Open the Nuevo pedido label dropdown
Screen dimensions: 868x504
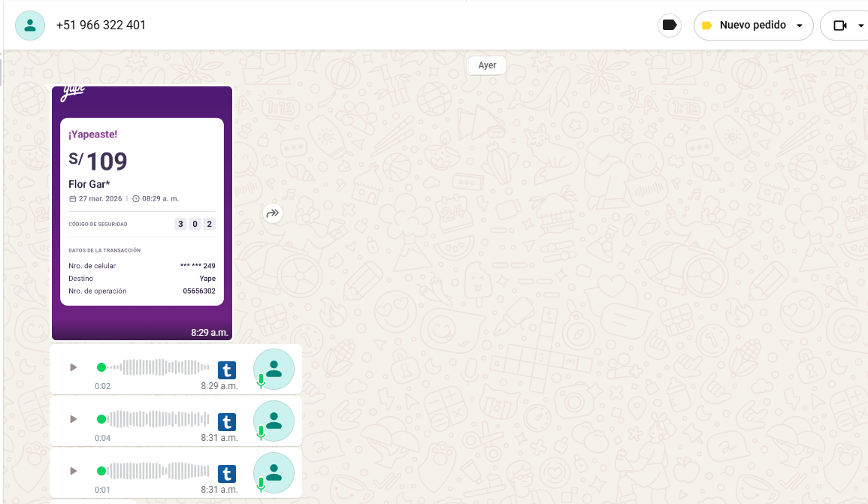pos(799,26)
